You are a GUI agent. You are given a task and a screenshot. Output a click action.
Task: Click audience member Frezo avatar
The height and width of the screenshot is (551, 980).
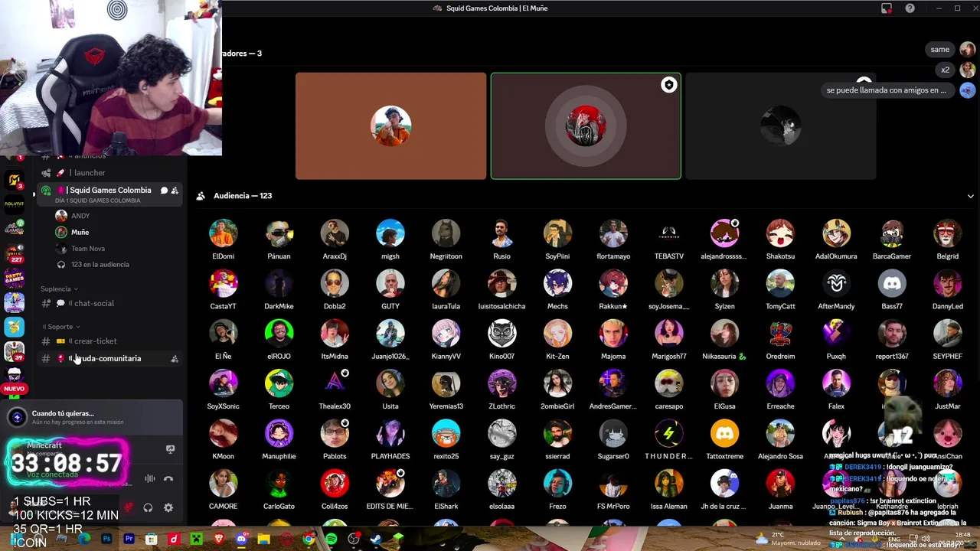coord(557,484)
